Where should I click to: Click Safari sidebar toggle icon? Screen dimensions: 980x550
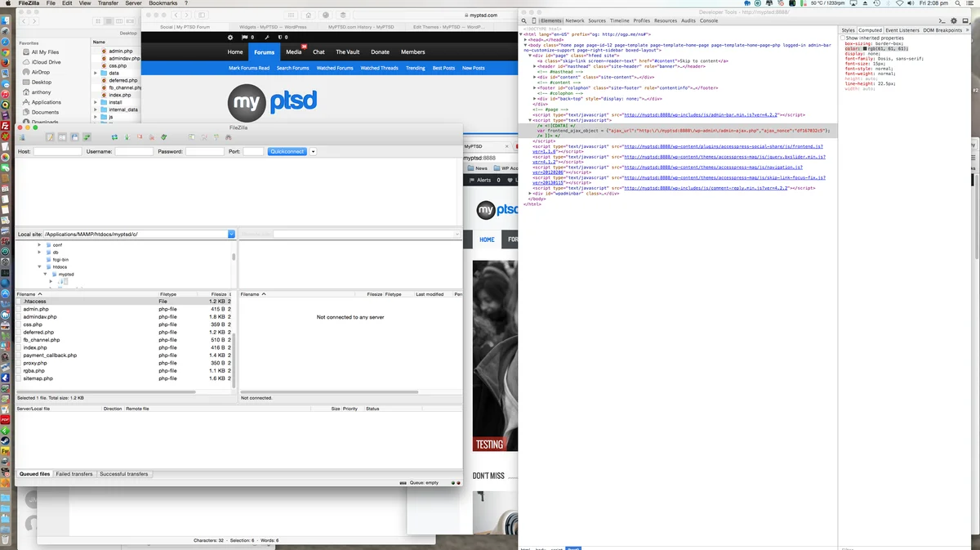(200, 15)
